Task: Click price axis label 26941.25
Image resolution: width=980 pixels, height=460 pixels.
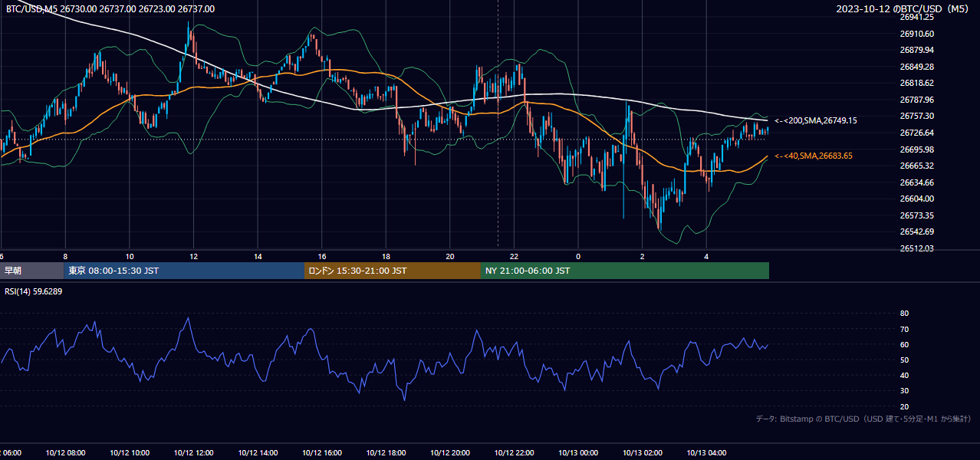Action: click(x=916, y=17)
